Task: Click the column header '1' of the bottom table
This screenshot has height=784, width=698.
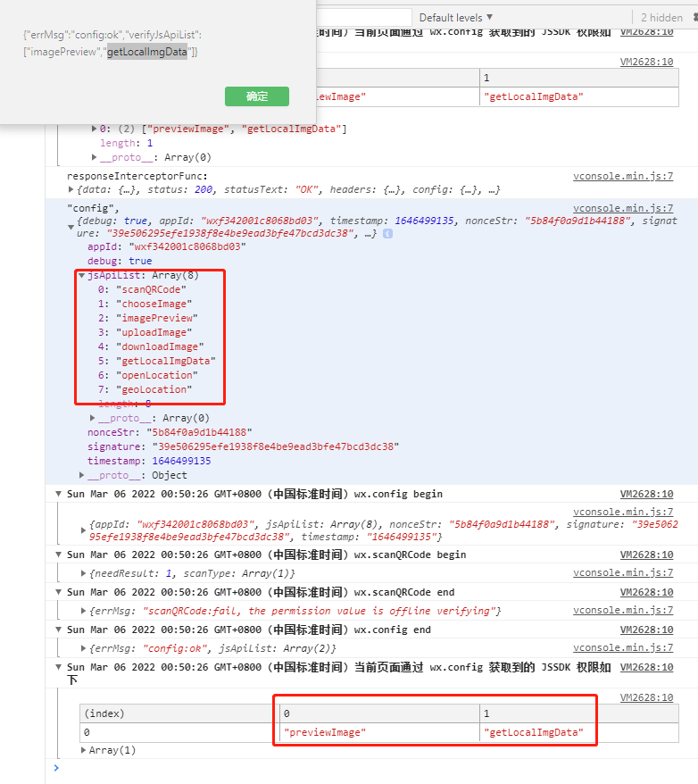Action: [x=579, y=713]
